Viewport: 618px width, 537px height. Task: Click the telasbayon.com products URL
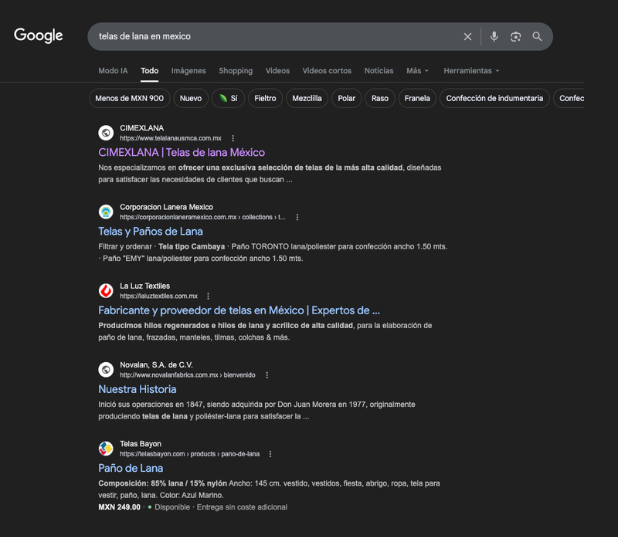(190, 454)
